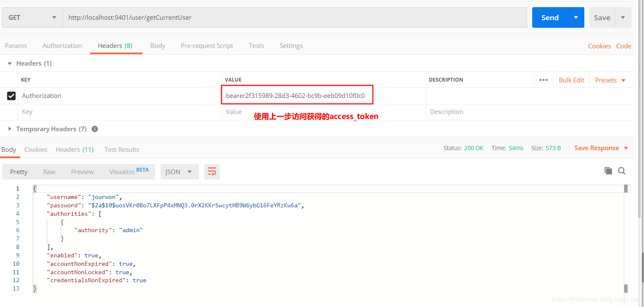Click the copy response body icon

608,171
